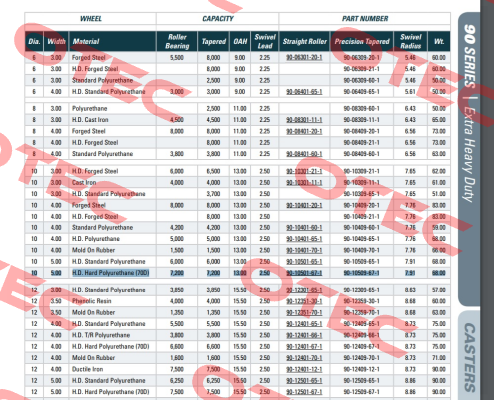The height and width of the screenshot is (400, 494).
Task: Click the 90-10301-11-1 link
Action: click(x=304, y=183)
